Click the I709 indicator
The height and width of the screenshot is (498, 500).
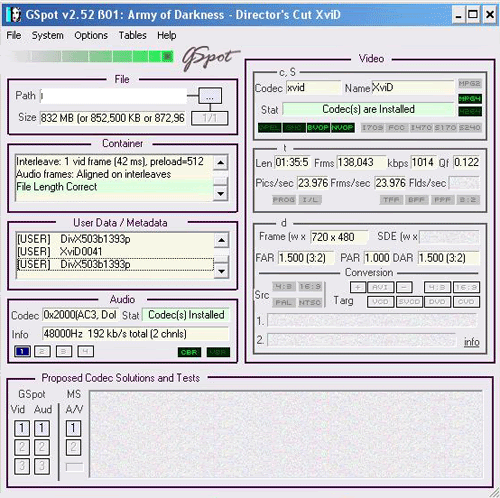[373, 128]
